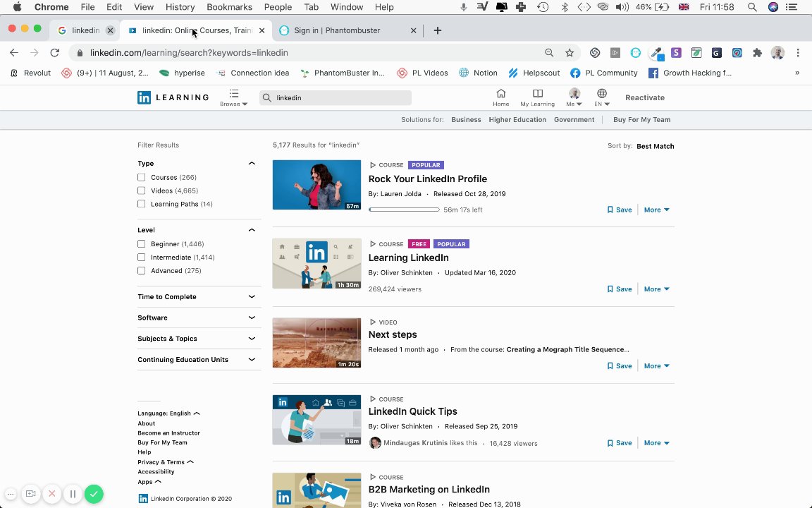Click the LinkedIn Learning logo
Screen dimensions: 812x508
[173, 97]
